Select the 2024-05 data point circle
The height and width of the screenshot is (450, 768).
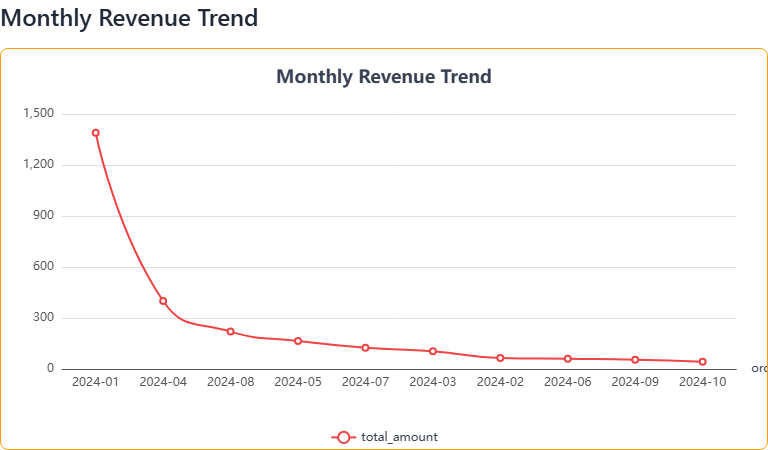pyautogui.click(x=298, y=341)
